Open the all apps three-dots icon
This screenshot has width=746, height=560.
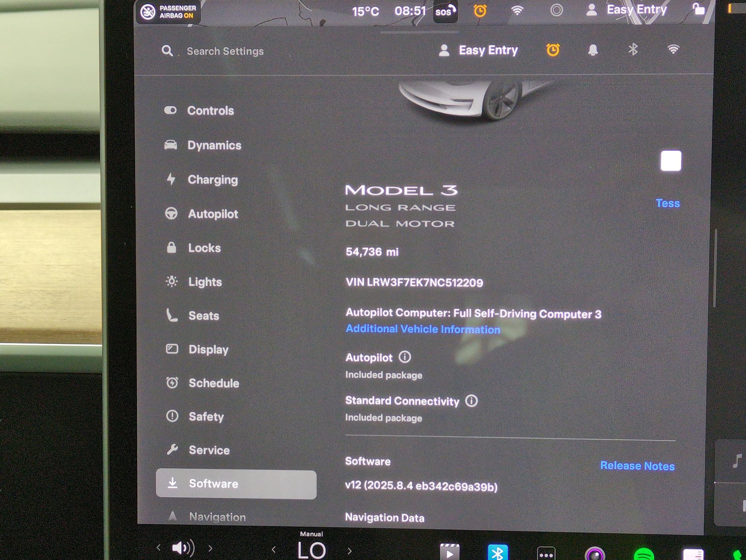pos(546,553)
